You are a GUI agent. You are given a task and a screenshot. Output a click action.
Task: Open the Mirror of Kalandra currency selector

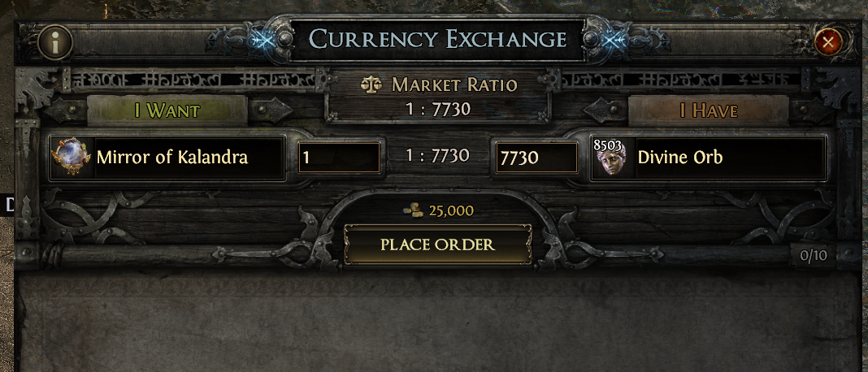167,158
